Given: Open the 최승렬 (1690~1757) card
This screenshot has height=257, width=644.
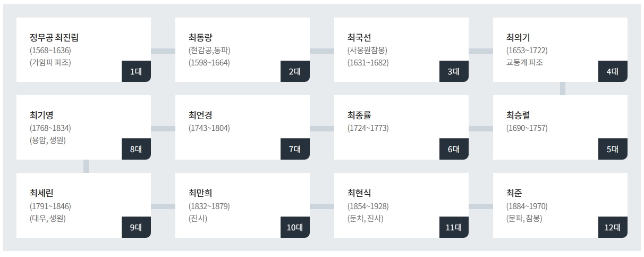Looking at the screenshot, I should pyautogui.click(x=560, y=127).
